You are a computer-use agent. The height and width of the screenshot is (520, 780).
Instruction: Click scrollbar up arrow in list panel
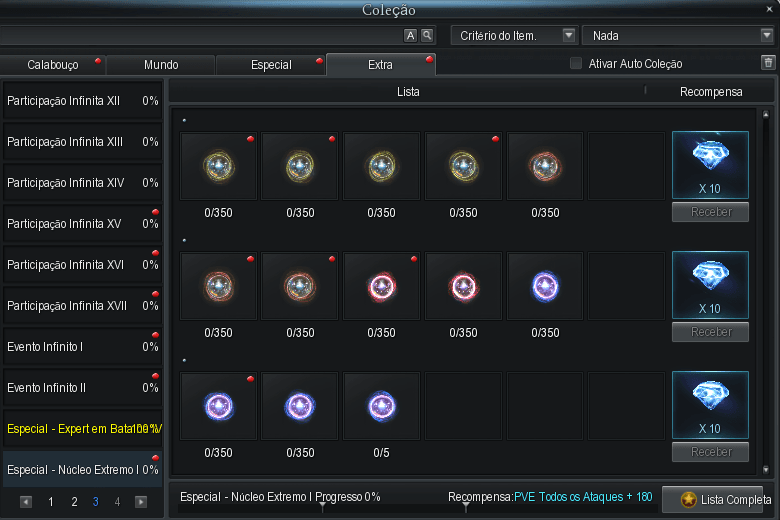pos(766,115)
